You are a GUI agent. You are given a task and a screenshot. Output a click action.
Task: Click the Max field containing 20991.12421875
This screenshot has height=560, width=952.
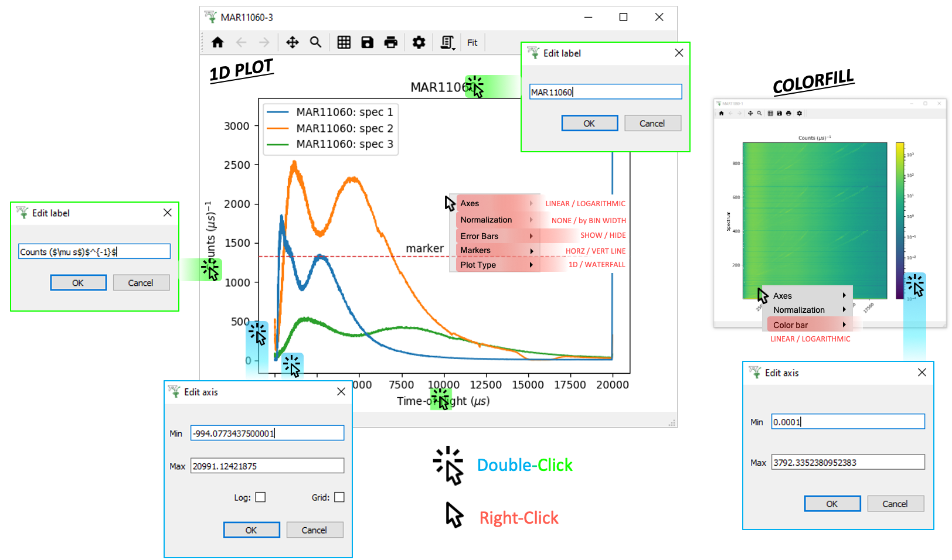267,466
